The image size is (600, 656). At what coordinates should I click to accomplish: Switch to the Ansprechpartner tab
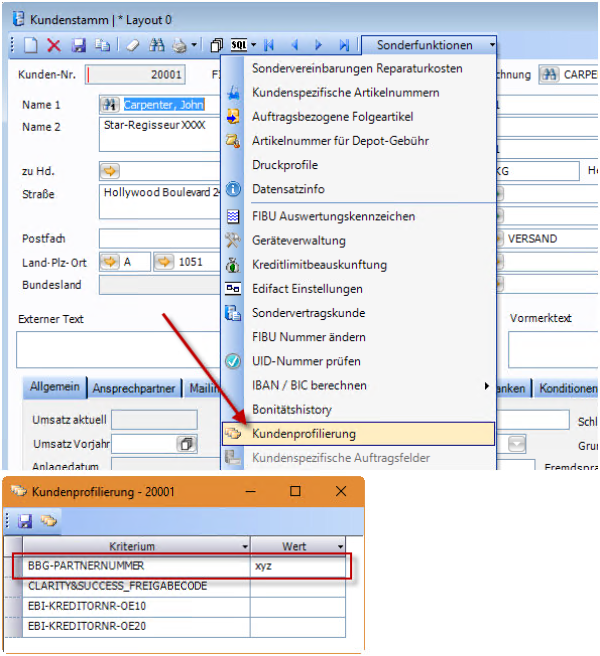tap(134, 389)
